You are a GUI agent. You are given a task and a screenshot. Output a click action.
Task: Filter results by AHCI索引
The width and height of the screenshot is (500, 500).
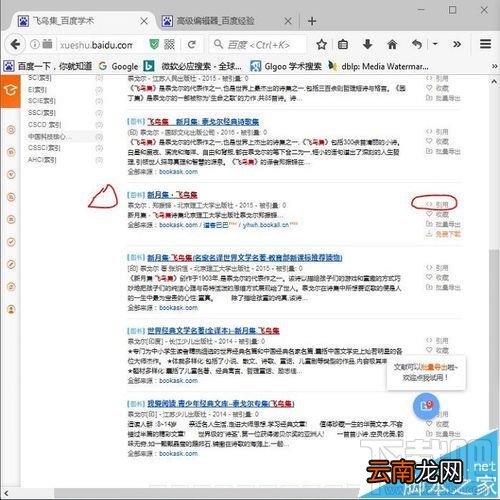(x=42, y=160)
